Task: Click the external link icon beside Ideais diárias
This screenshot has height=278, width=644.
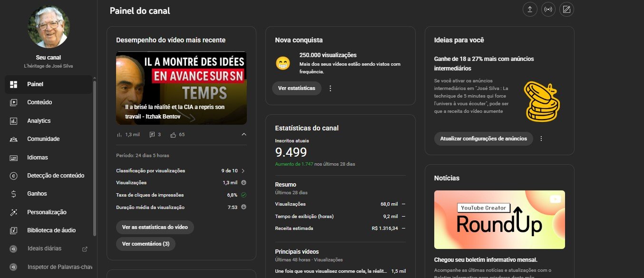Action: 85,249
